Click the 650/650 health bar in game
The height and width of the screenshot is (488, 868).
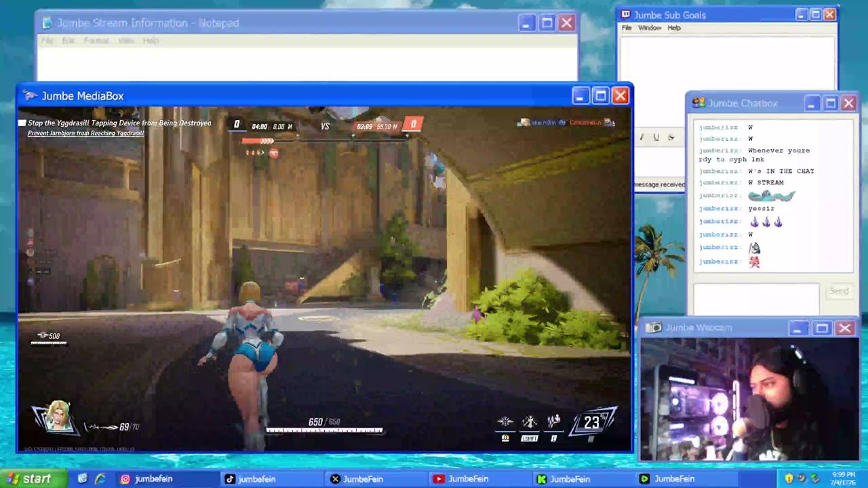click(324, 430)
